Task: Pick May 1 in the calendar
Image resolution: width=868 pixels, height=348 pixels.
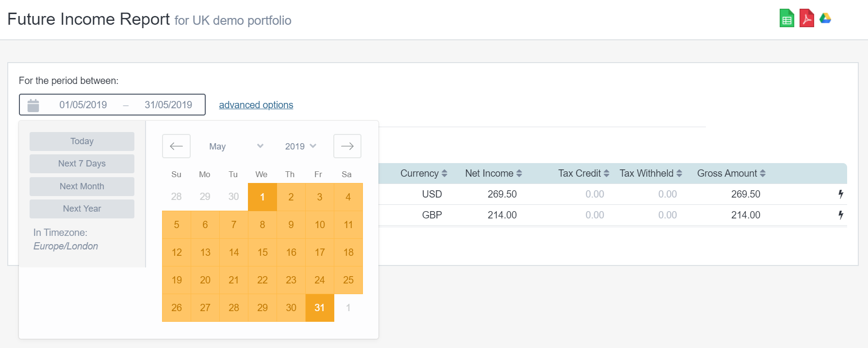Action: click(x=262, y=197)
